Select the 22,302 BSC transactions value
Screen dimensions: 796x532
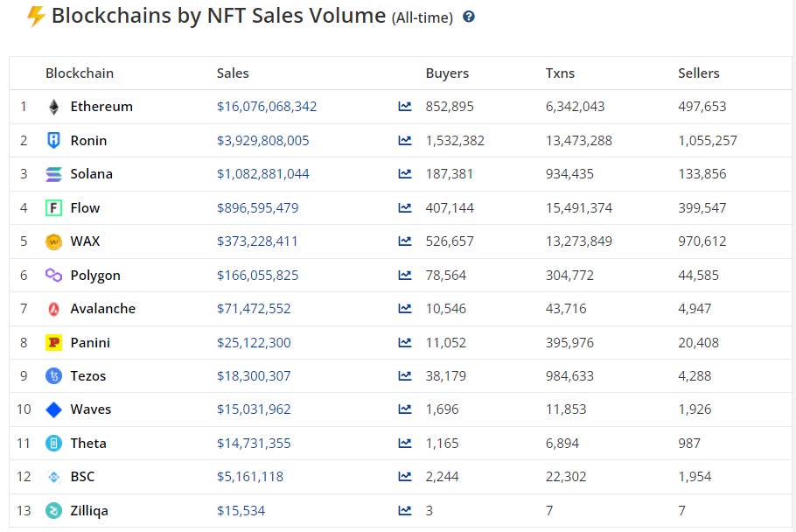click(566, 477)
